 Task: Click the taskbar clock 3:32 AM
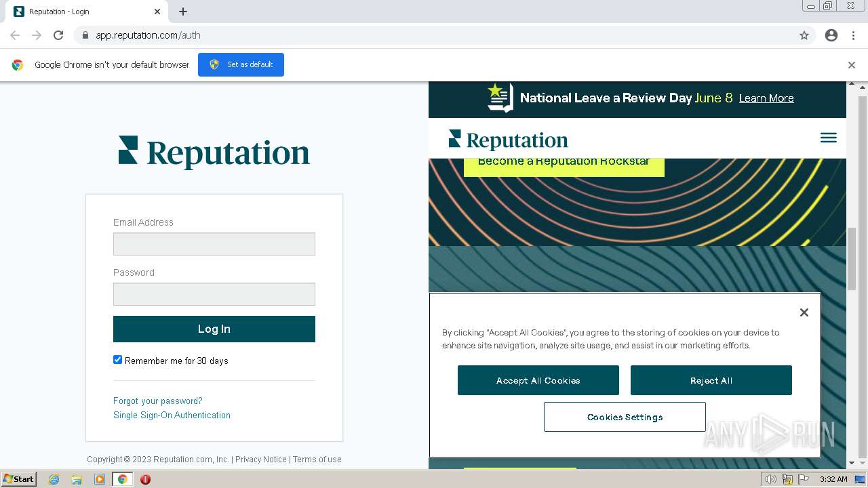coord(833,479)
